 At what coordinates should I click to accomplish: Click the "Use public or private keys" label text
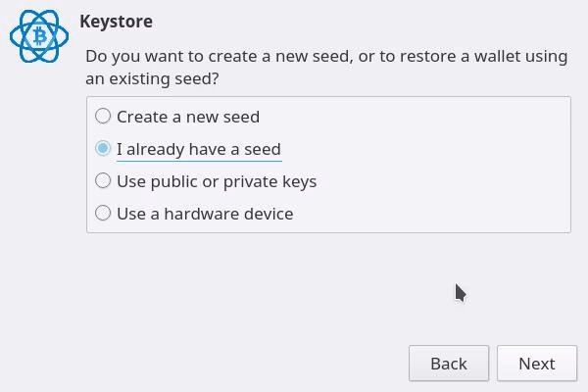pos(216,181)
